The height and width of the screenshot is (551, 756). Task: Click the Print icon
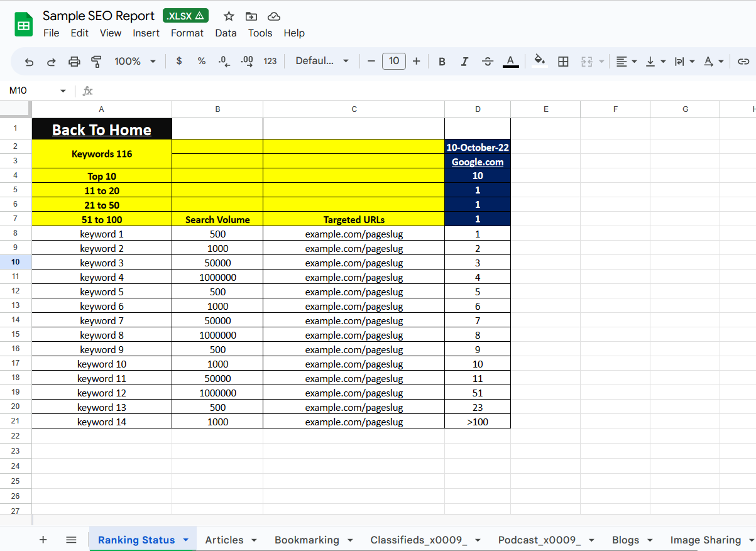click(74, 61)
